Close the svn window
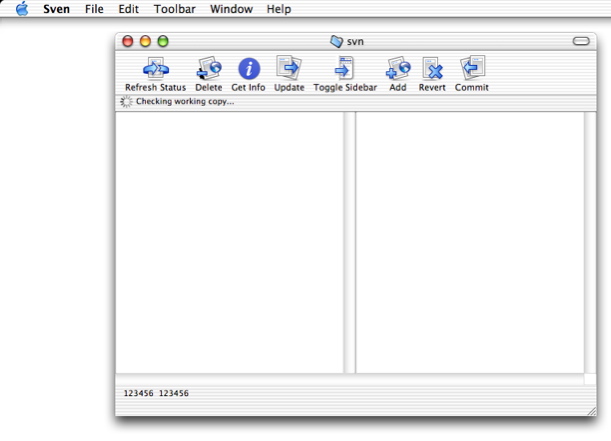 coord(127,41)
